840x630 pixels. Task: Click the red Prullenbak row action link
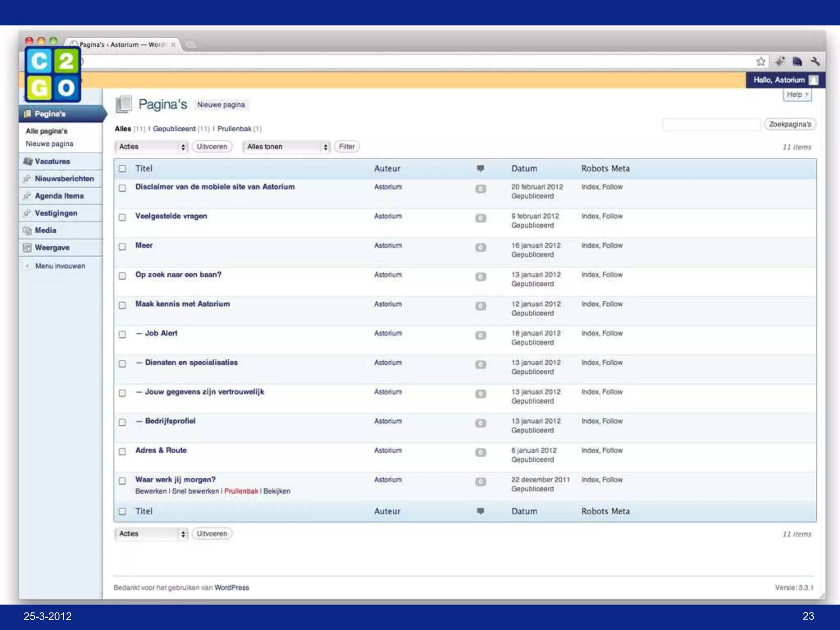coord(241,491)
